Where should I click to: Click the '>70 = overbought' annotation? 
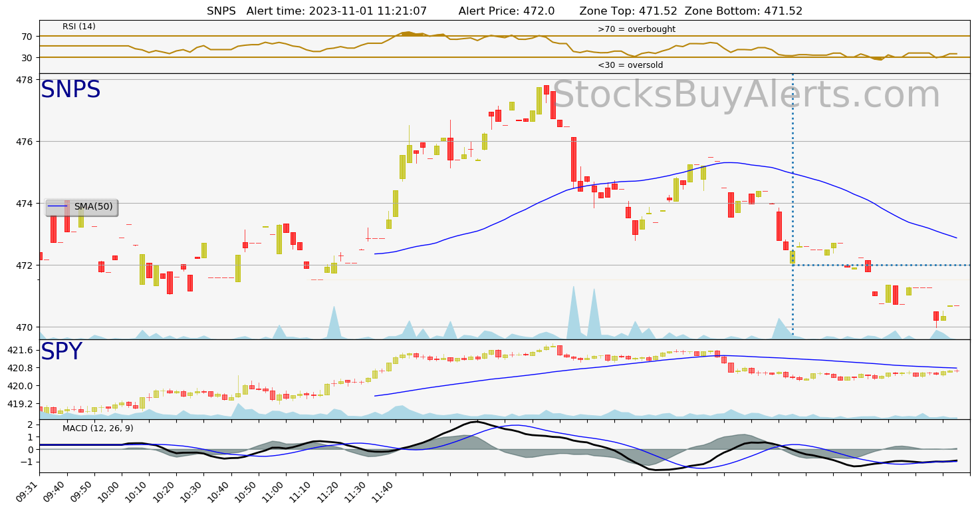coord(636,29)
